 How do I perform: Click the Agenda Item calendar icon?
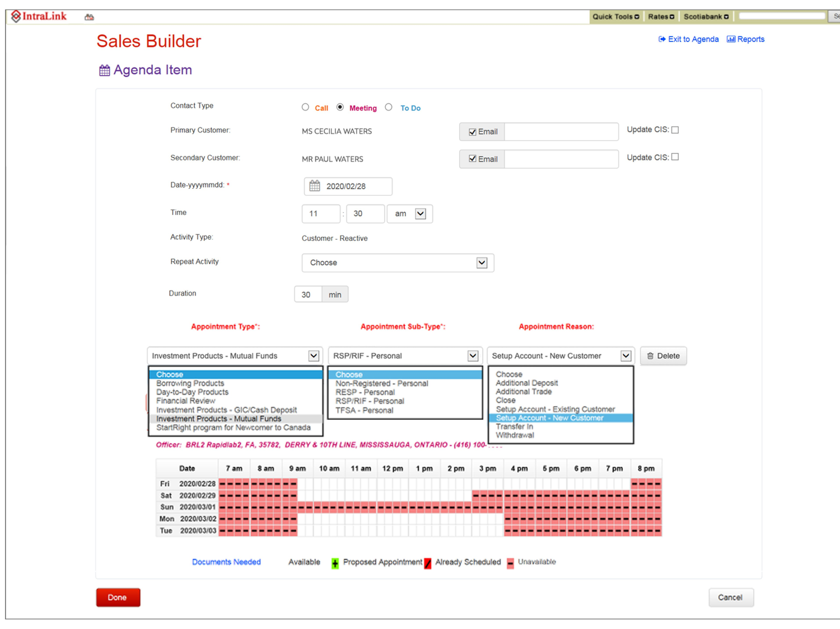[x=105, y=71]
